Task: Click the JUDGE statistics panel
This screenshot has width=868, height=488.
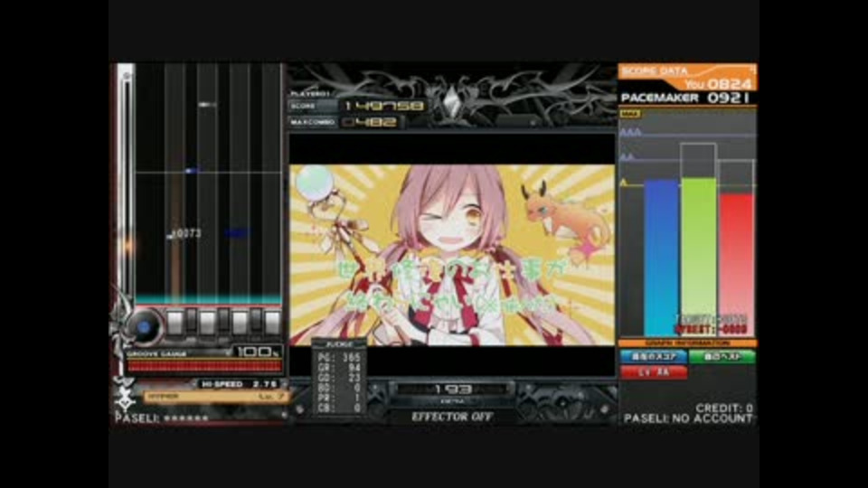Action: pyautogui.click(x=339, y=376)
